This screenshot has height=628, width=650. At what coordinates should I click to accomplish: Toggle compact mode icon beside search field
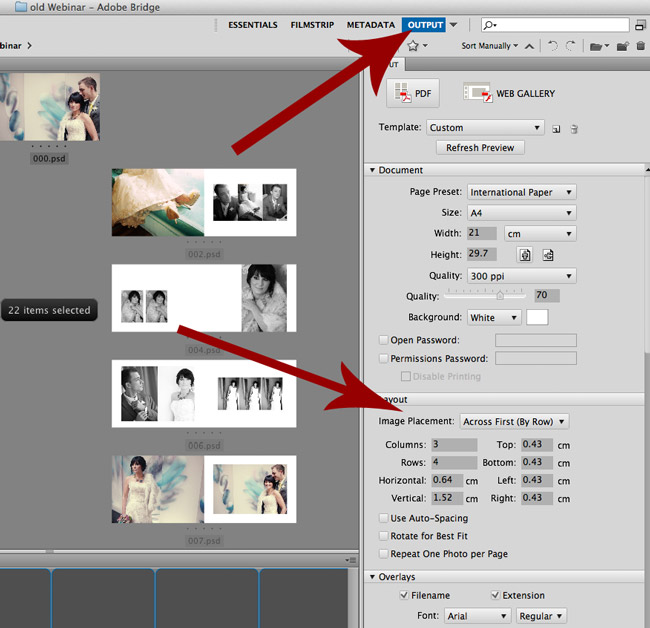(x=640, y=25)
